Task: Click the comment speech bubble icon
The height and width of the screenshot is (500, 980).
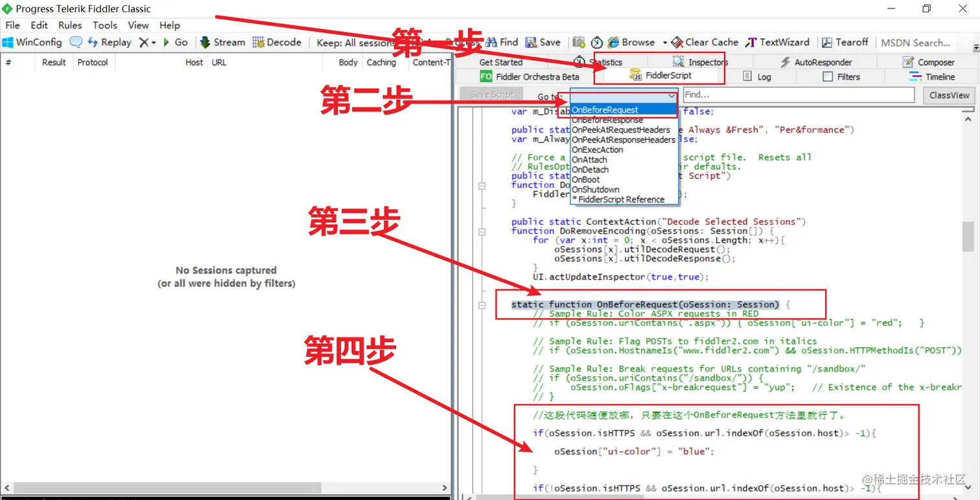Action: point(76,42)
